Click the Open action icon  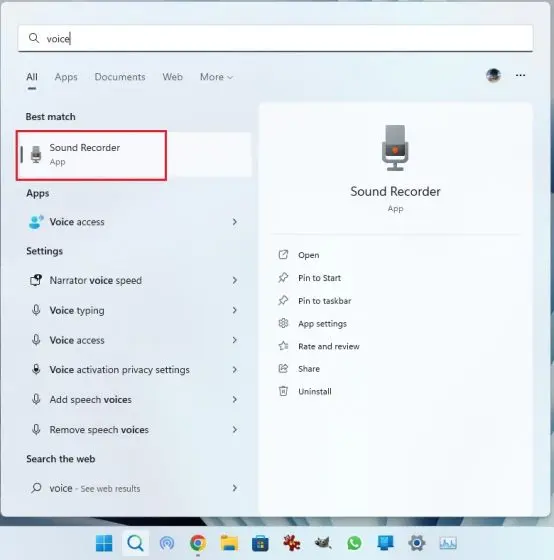pos(283,255)
